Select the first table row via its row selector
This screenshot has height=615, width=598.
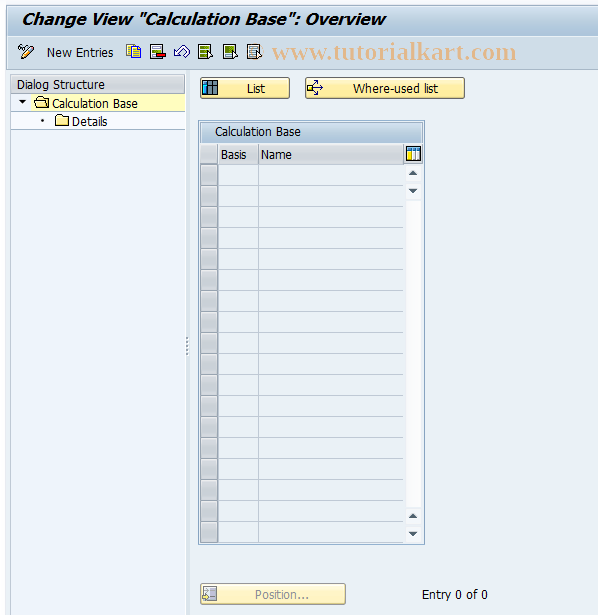tap(209, 175)
